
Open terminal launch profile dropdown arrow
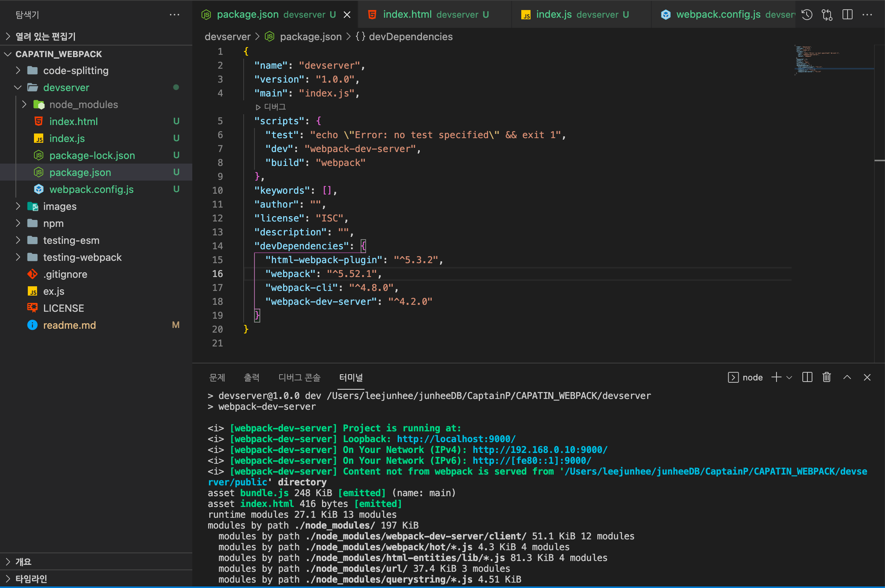789,378
